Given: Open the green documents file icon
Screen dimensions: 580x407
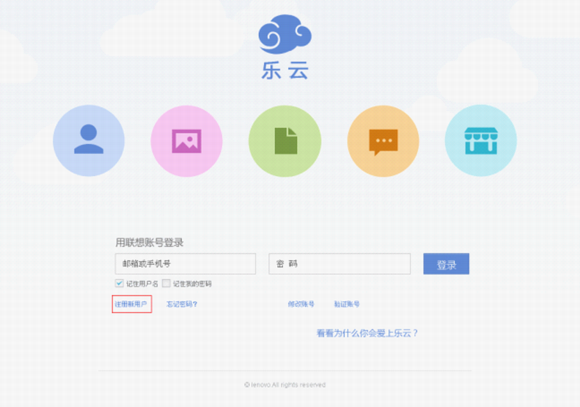Looking at the screenshot, I should (285, 141).
